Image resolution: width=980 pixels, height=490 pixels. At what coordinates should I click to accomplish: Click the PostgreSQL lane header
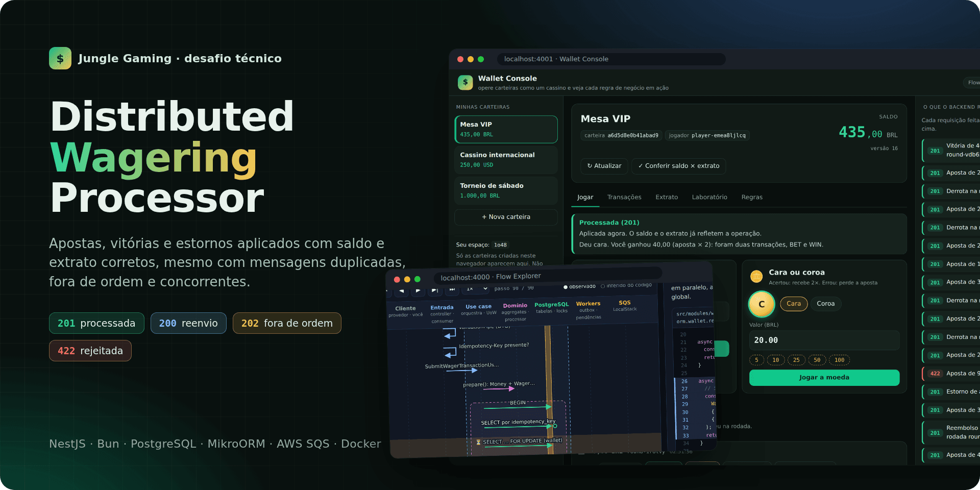click(x=551, y=307)
